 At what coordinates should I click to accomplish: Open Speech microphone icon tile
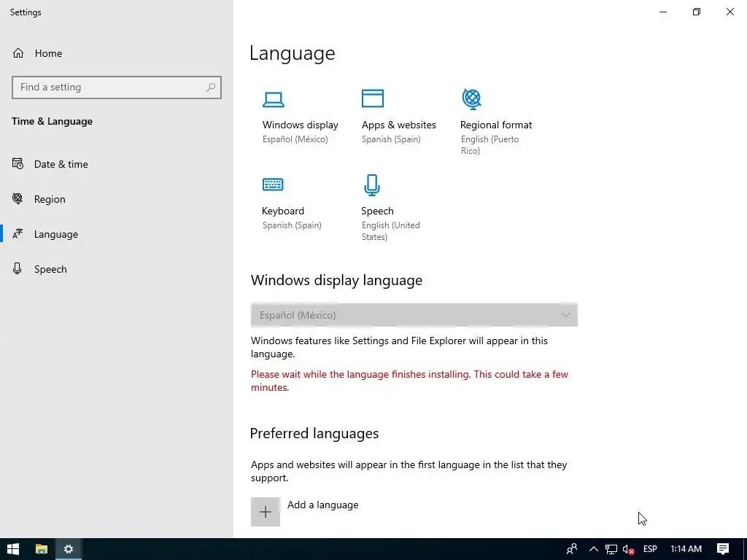372,185
